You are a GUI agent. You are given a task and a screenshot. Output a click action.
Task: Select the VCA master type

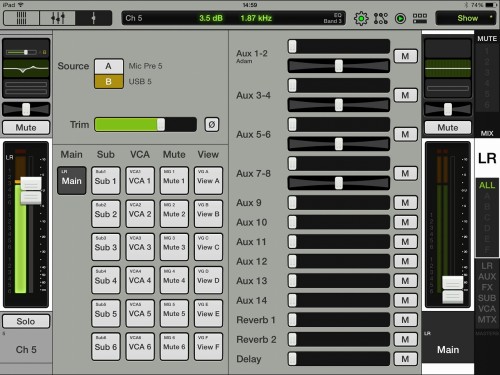pos(487,309)
